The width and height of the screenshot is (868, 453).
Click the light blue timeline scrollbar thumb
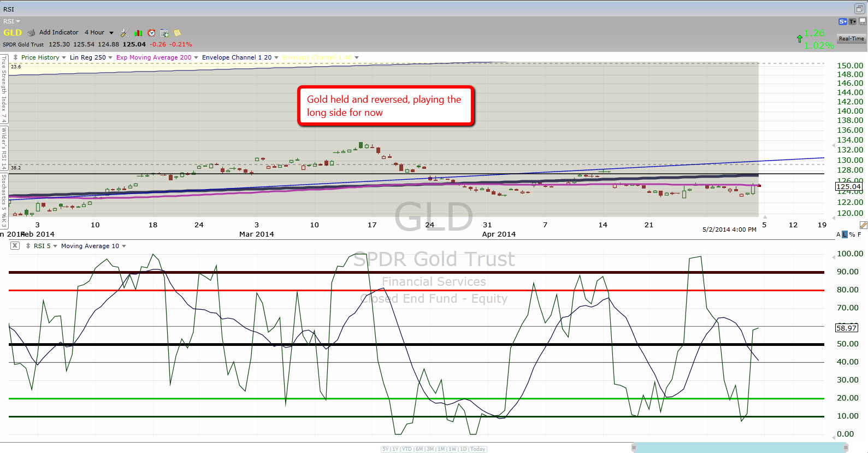740,448
